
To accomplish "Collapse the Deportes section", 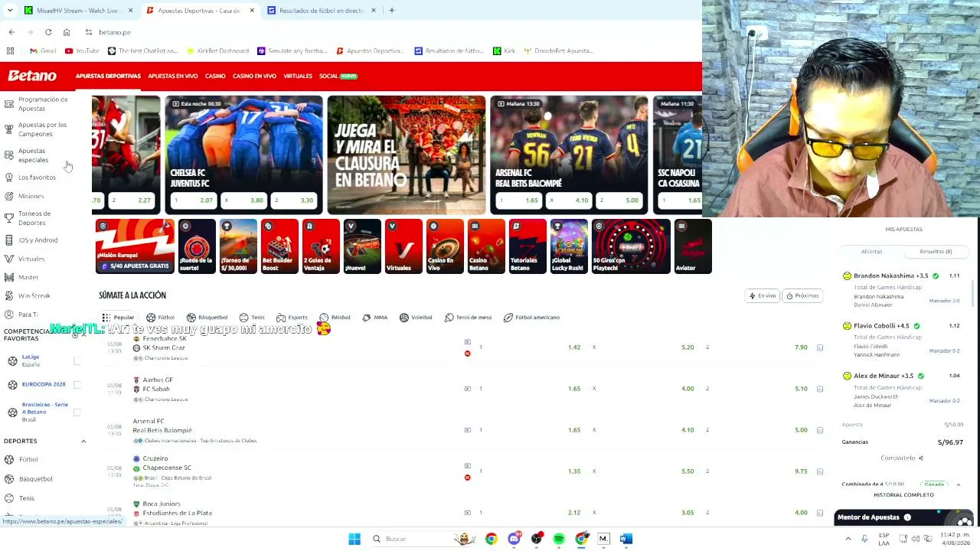I will 83,441.
